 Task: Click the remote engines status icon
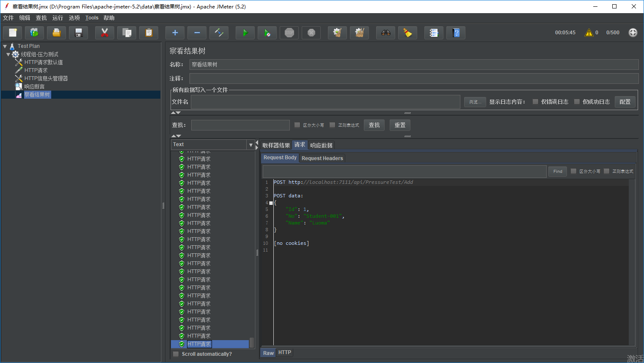[633, 33]
